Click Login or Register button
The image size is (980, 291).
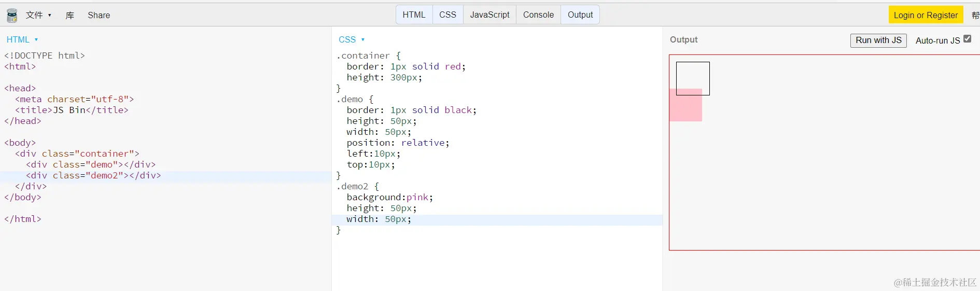(x=926, y=15)
